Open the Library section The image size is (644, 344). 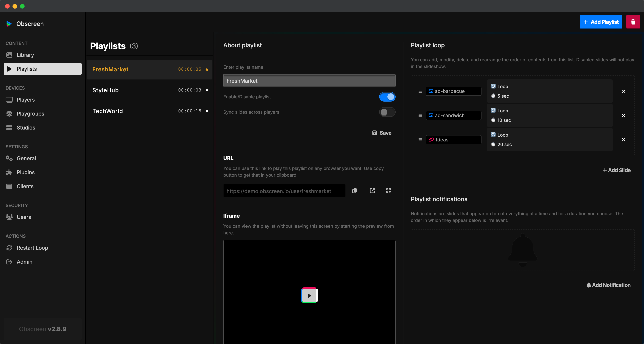[x=25, y=55]
